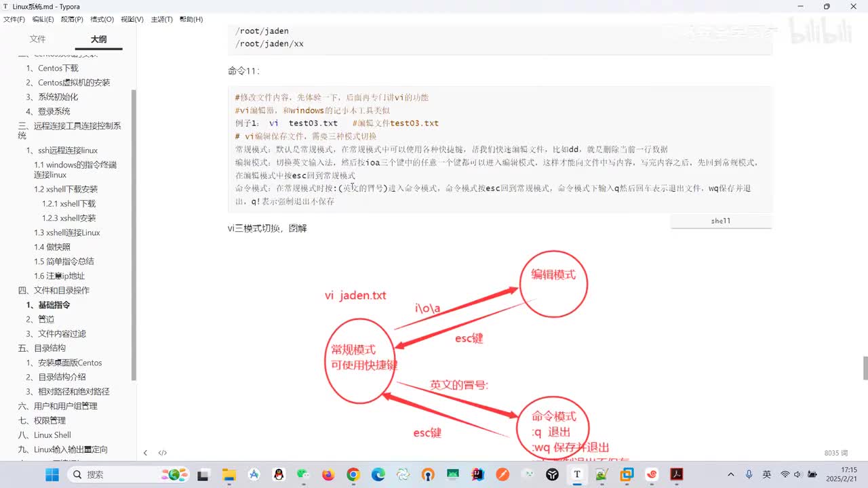This screenshot has height=488, width=868.
Task: Open Google Chrome from the taskbar
Action: click(x=353, y=474)
